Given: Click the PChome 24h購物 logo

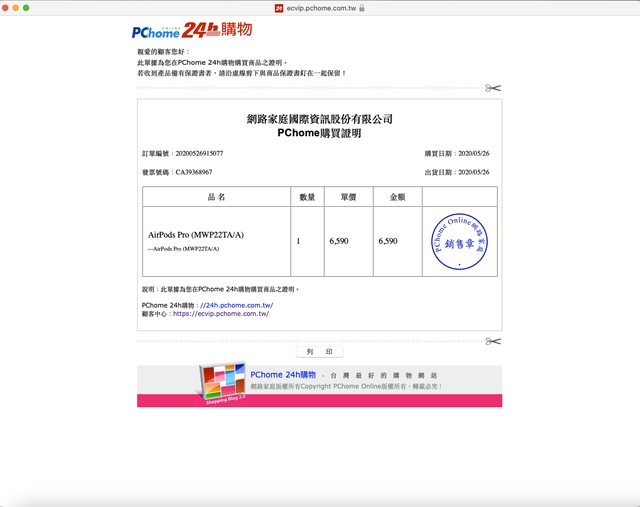Looking at the screenshot, I should point(192,30).
